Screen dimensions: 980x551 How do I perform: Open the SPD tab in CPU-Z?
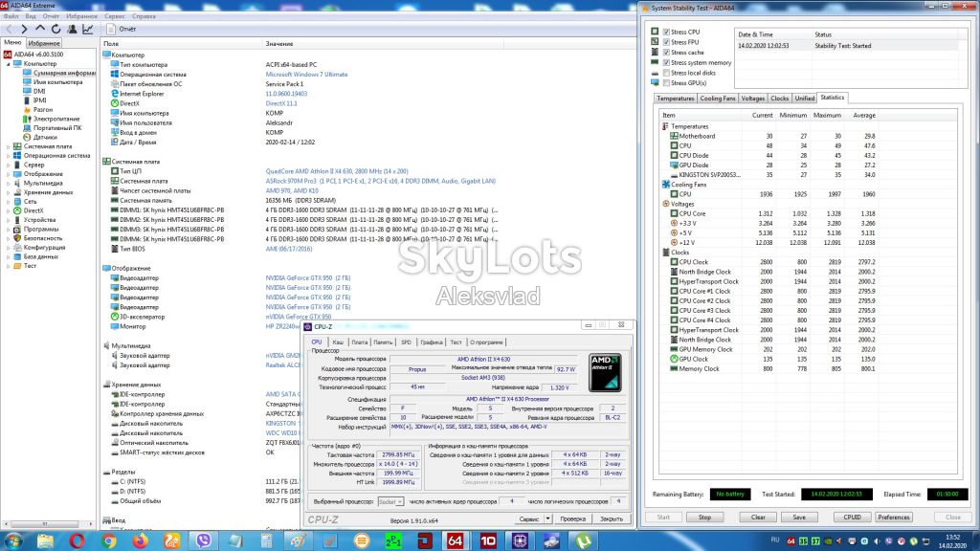pos(406,342)
